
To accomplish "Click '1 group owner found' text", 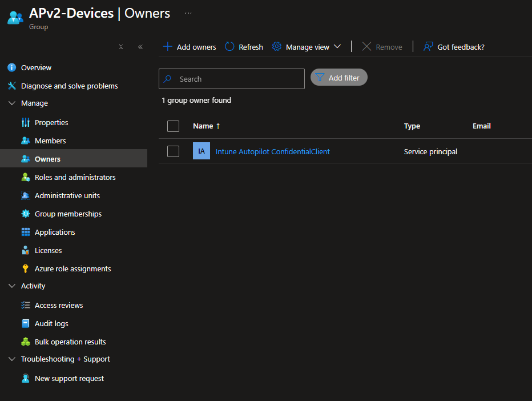I will [196, 100].
